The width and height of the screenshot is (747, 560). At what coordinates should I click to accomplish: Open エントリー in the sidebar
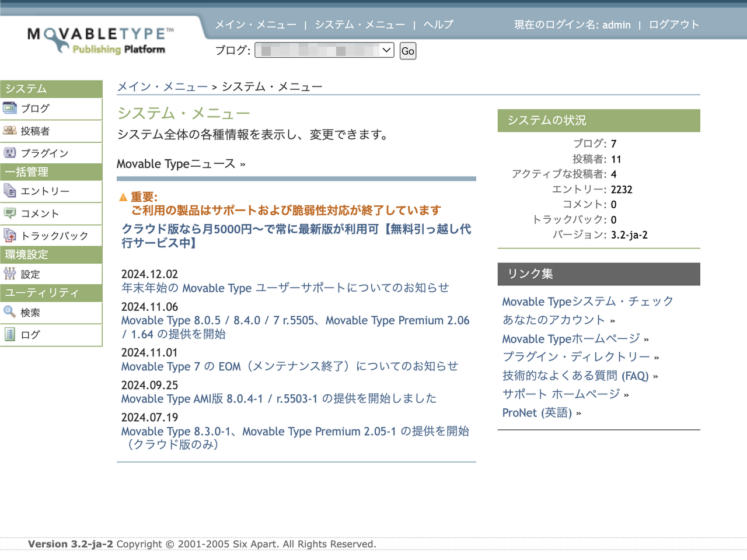pos(45,191)
